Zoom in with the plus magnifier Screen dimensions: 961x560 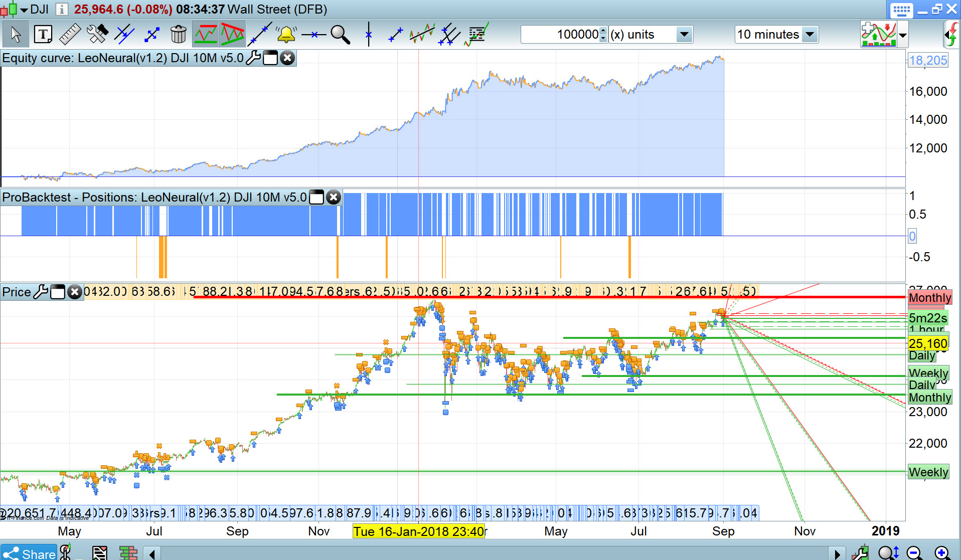942,552
